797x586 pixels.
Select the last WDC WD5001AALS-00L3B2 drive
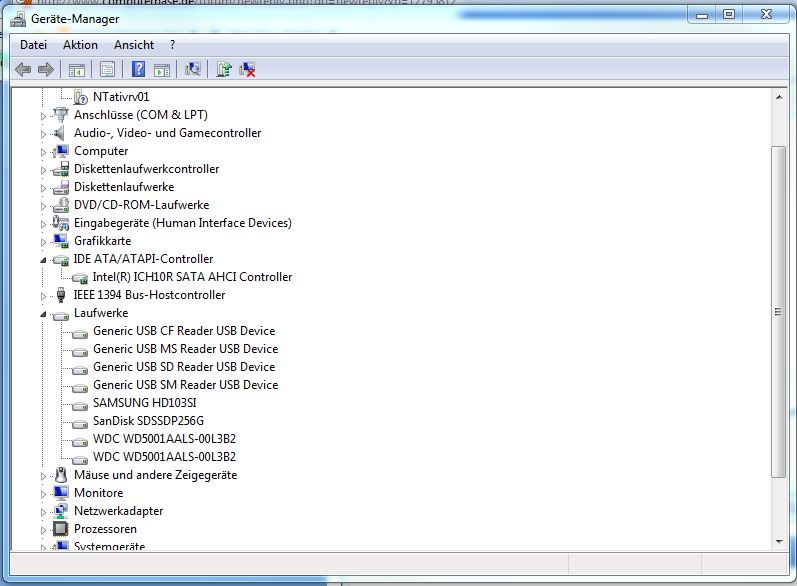pos(164,457)
